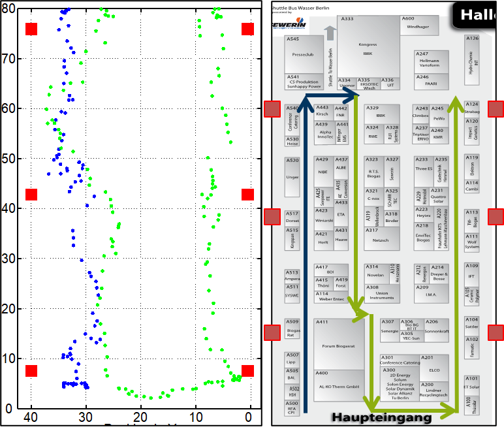Click red square at plot bottom-right
This screenshot has height=431, width=504.
point(247,371)
